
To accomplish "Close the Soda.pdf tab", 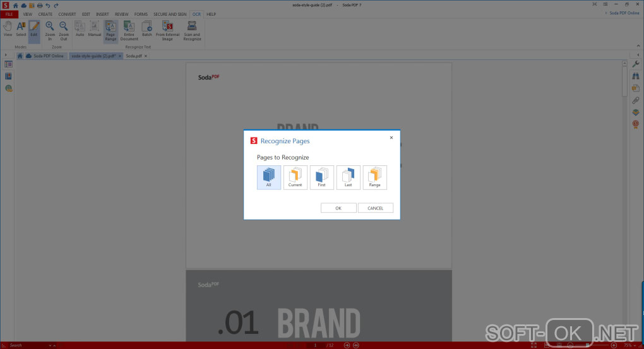I will tap(146, 56).
